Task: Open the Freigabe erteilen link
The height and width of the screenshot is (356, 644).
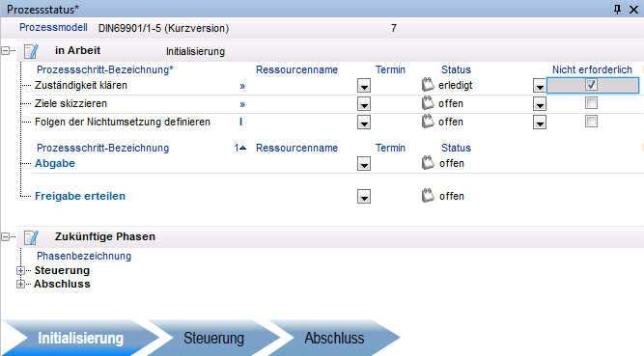Action: point(80,196)
